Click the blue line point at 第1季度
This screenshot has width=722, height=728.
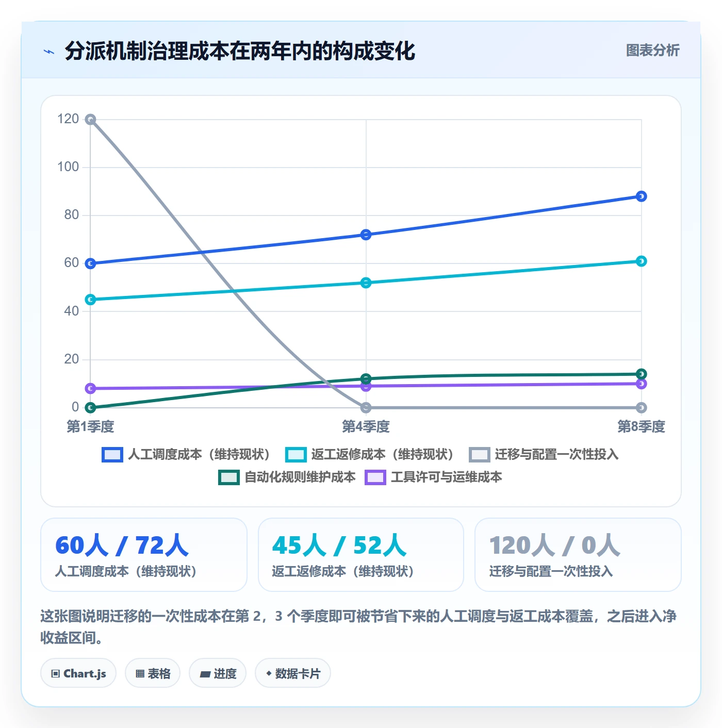[x=90, y=264]
